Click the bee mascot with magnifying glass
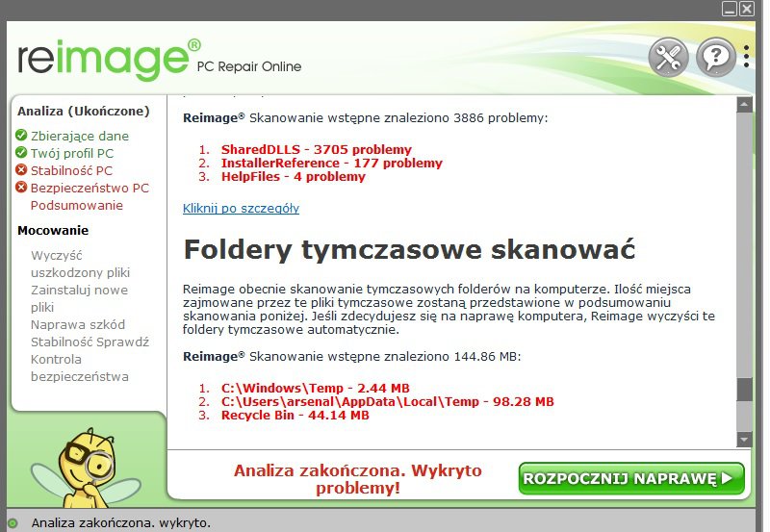Screen dimensions: 770x532 tap(86, 467)
